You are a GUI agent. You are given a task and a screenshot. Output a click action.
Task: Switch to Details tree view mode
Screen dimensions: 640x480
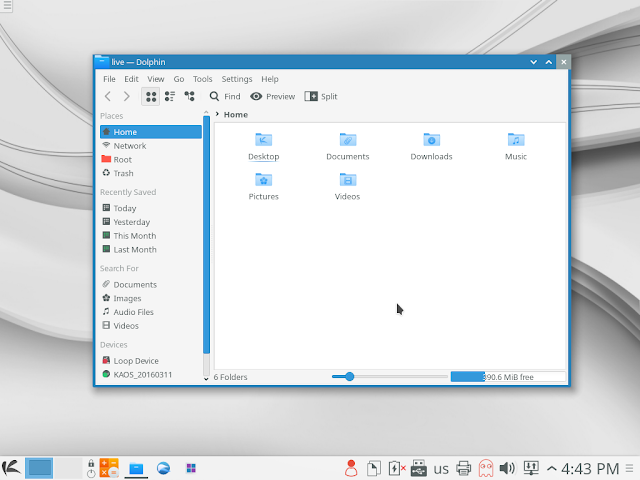[x=189, y=96]
